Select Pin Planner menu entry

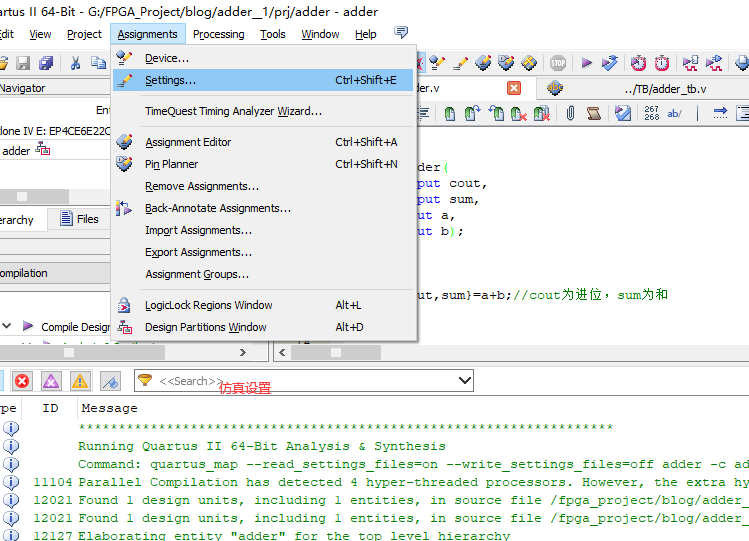(263, 164)
